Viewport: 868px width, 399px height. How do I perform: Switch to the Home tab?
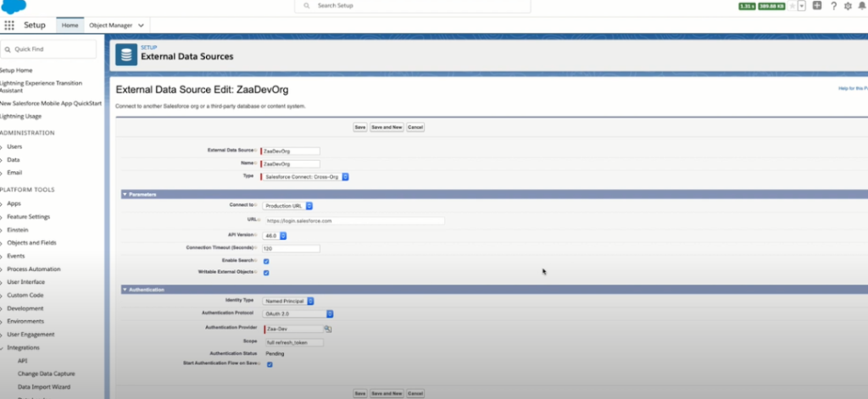tap(70, 25)
